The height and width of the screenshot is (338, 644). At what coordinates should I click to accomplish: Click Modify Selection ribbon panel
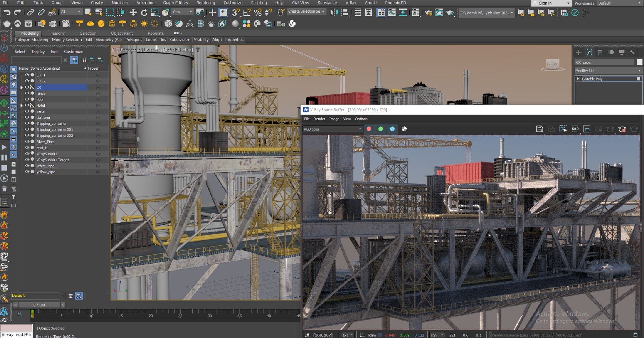pos(67,40)
